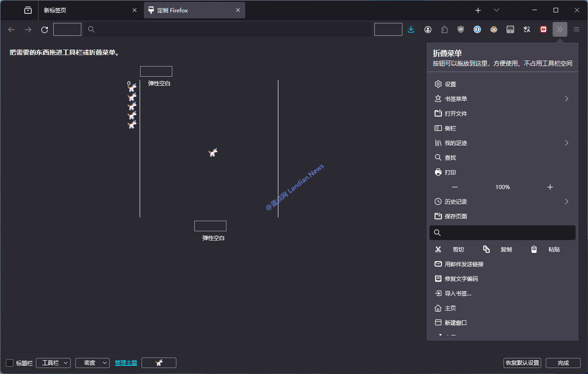Viewport: 588px width, 374px height.
Task: Open the 密度 dropdown
Action: pyautogui.click(x=92, y=363)
